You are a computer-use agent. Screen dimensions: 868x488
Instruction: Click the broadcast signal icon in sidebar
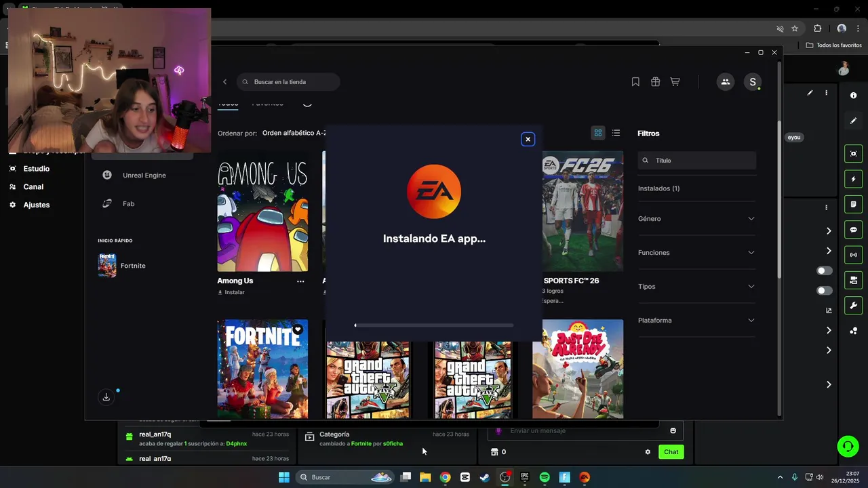point(853,255)
